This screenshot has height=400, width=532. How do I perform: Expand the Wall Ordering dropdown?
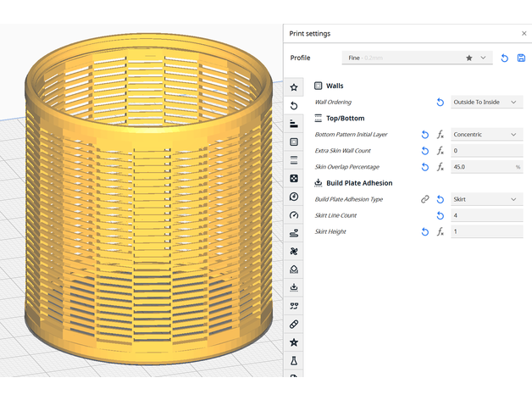[x=486, y=102]
